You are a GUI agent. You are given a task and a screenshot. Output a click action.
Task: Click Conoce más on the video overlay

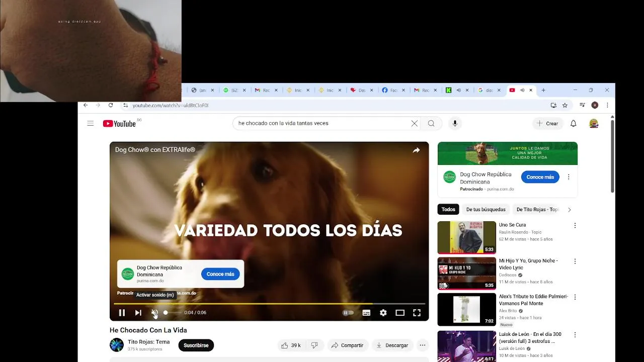tap(220, 274)
